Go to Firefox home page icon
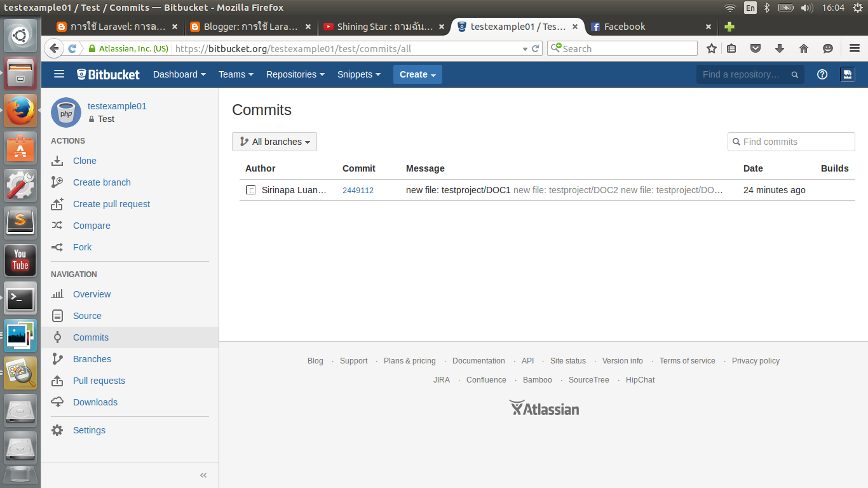868x488 pixels. [804, 48]
